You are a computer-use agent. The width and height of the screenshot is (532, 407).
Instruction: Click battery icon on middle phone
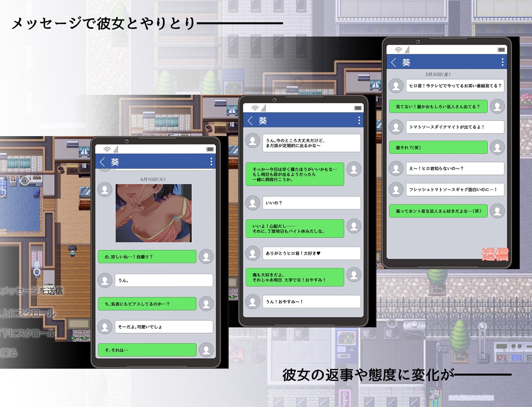[x=358, y=108]
